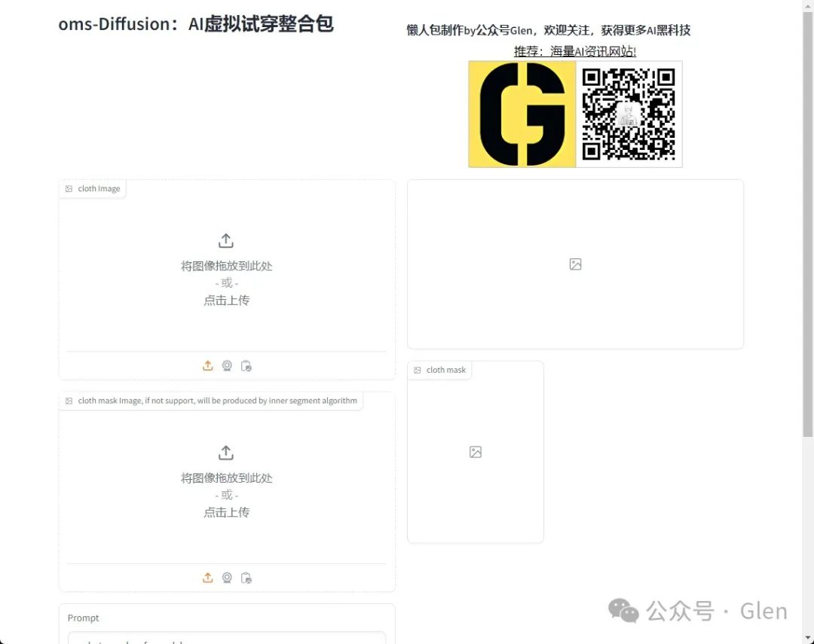Click the 将图像拖放到此处 drop zone

point(226,265)
